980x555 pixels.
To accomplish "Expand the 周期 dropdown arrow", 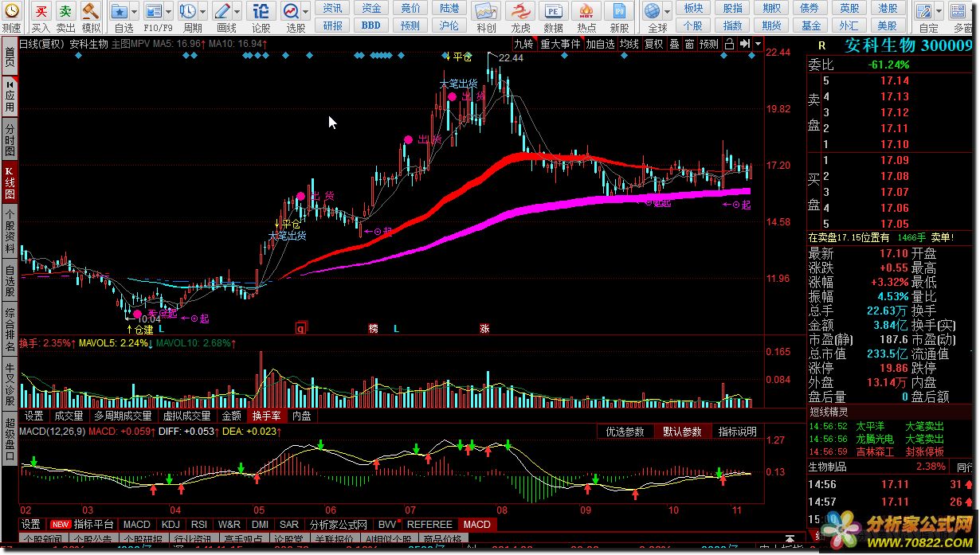I will (x=202, y=12).
